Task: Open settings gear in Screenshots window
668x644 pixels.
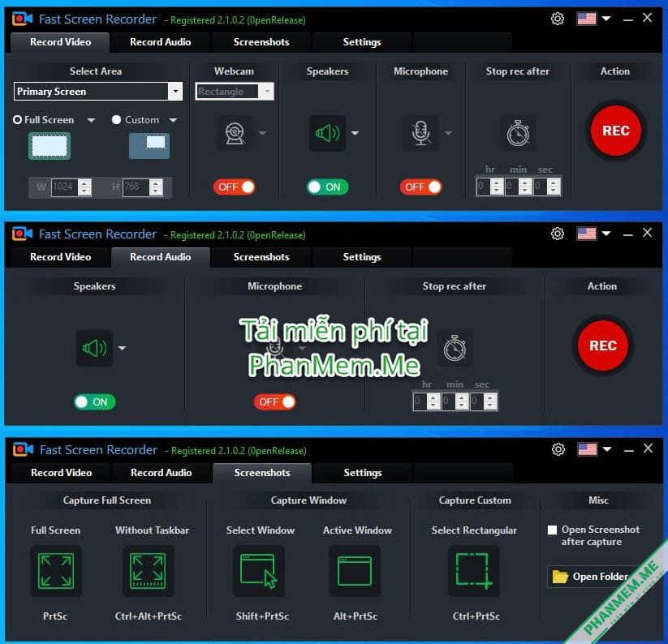Action: coord(558,449)
